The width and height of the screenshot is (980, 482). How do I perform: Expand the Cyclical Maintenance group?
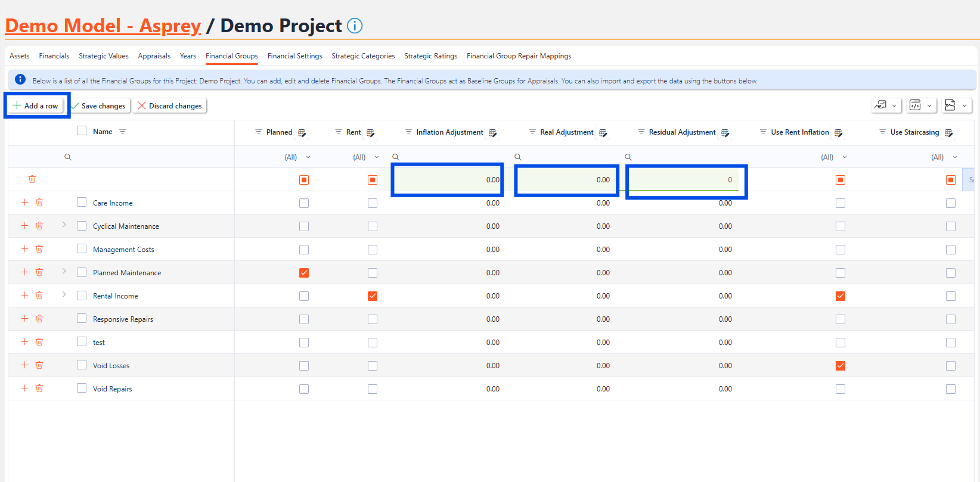[64, 225]
